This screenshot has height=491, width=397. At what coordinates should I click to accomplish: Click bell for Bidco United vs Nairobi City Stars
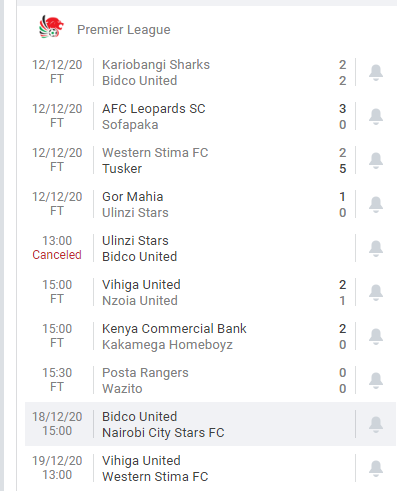coord(376,424)
